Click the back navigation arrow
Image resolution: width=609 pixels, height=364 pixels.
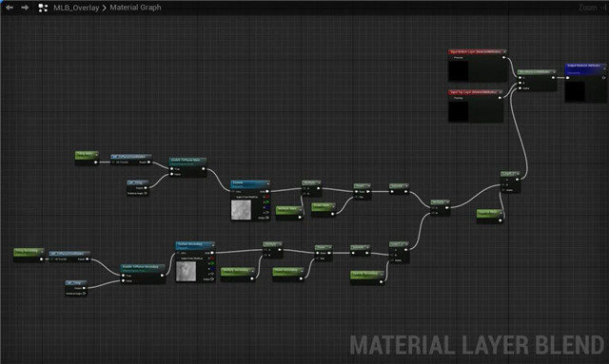coord(10,8)
